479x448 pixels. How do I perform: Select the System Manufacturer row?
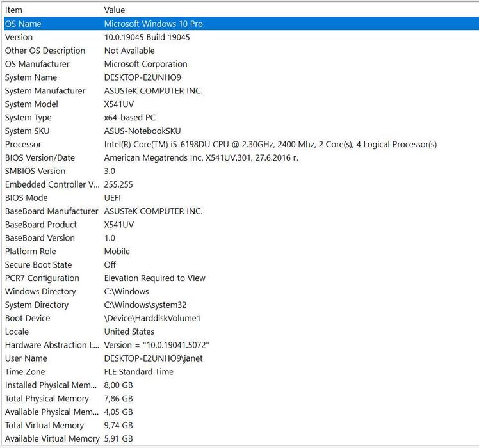241,91
